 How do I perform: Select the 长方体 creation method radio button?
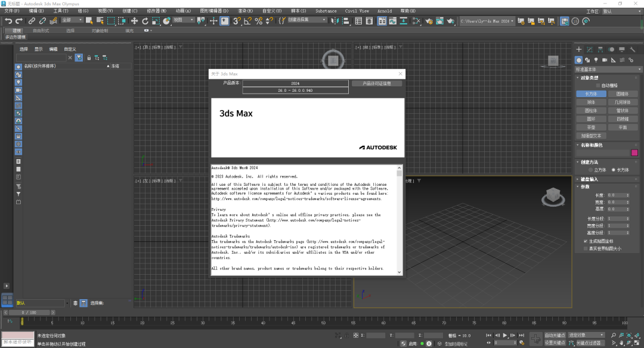pos(614,170)
